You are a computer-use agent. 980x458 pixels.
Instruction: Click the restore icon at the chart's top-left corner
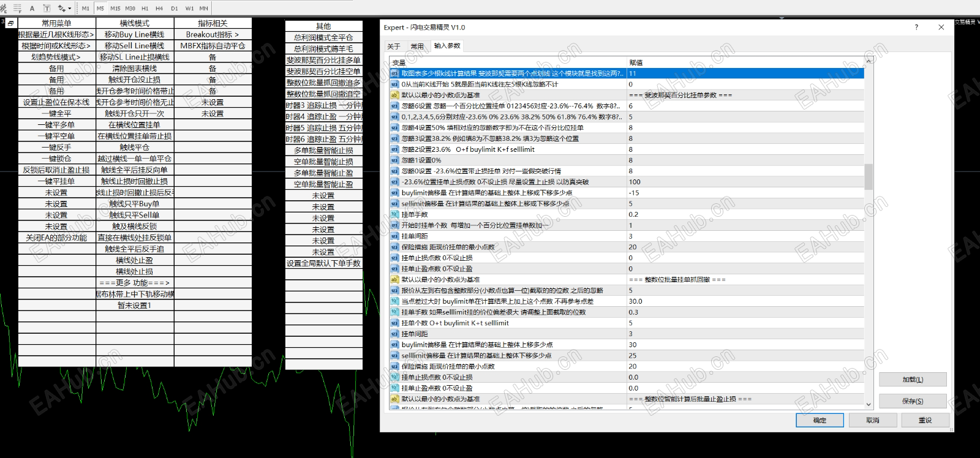pos(10,23)
